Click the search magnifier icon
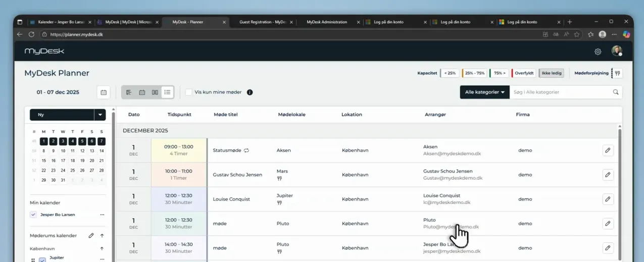 616,92
